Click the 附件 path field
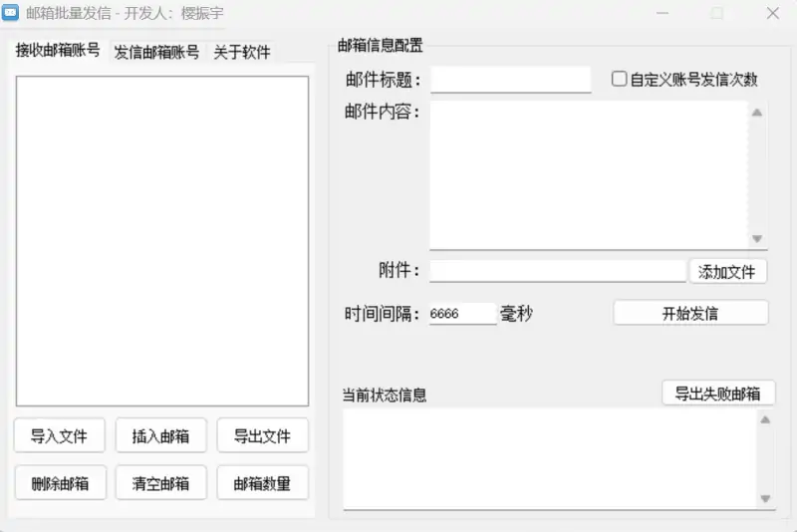 click(557, 271)
